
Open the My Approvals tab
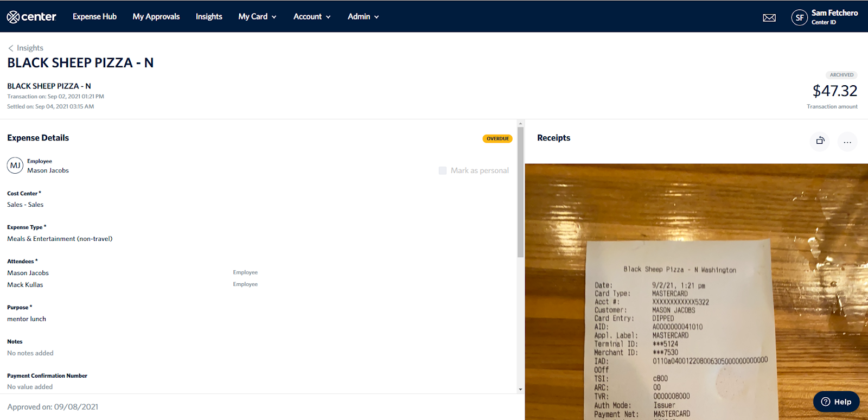[x=156, y=17]
